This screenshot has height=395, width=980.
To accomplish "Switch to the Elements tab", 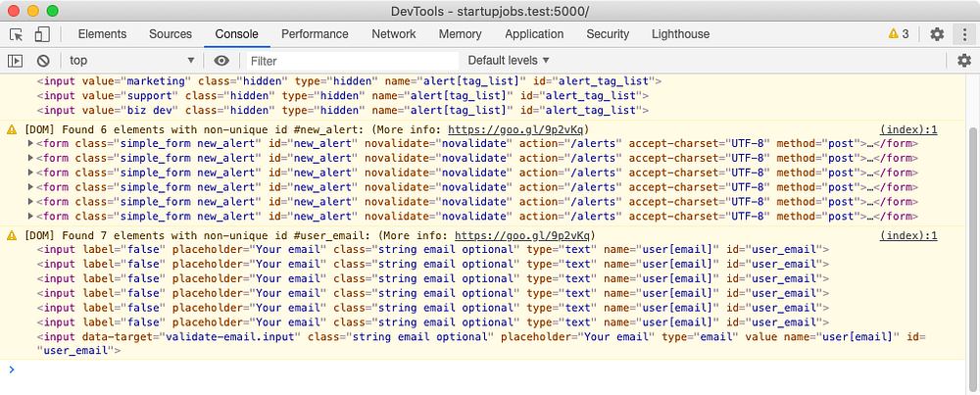I will 102,34.
